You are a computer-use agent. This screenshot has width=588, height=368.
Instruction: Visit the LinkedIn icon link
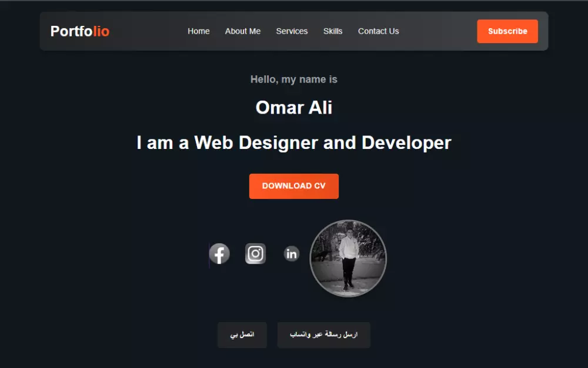pos(292,254)
